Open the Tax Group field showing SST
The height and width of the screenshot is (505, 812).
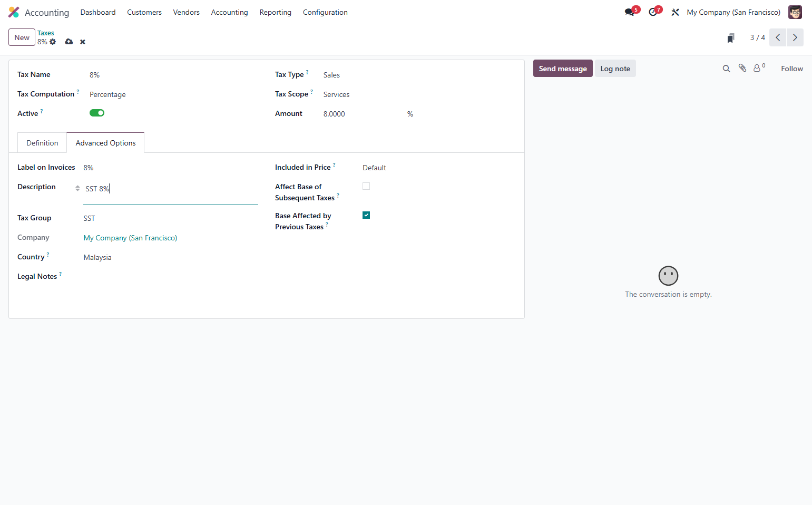click(171, 218)
